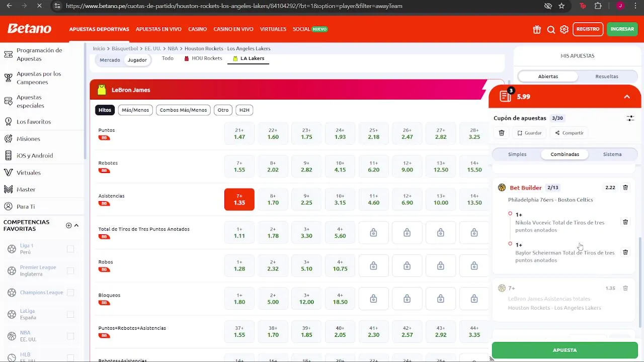Open the browser extensions puzzle icon
This screenshot has width=644, height=362.
pyautogui.click(x=598, y=6)
